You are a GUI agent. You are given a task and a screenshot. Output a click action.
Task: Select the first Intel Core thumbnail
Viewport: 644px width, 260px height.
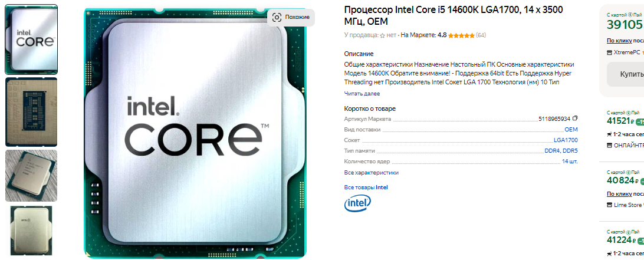click(x=31, y=40)
